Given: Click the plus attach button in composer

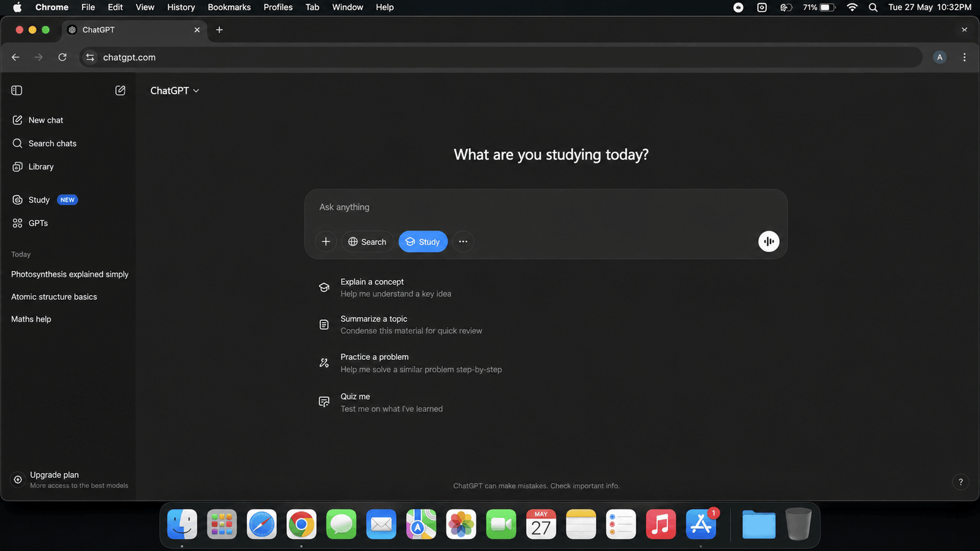Looking at the screenshot, I should tap(326, 242).
